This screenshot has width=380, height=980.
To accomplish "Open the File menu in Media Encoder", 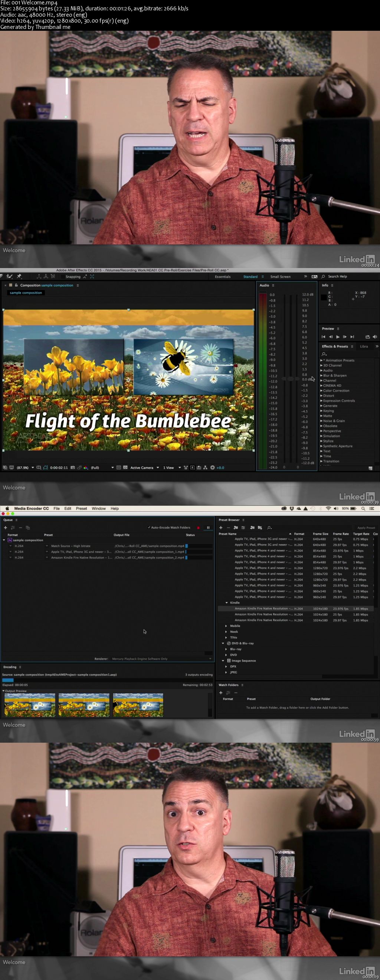I will 56,508.
